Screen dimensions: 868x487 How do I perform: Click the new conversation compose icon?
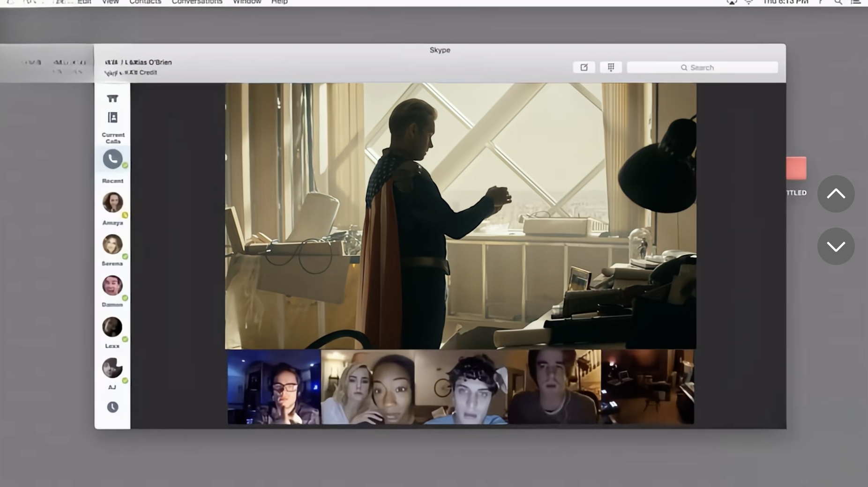(x=584, y=67)
